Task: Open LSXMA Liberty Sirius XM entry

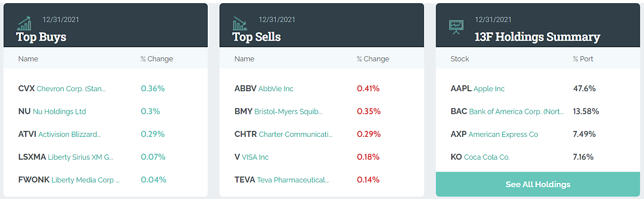Action: point(66,157)
